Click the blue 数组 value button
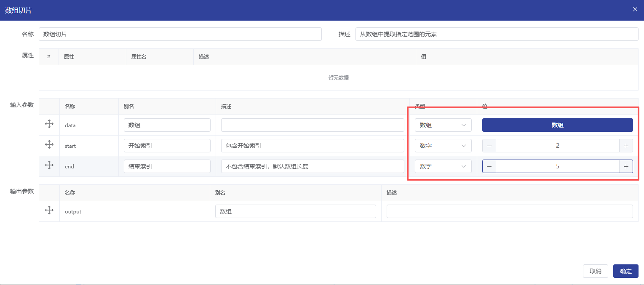 (557, 125)
